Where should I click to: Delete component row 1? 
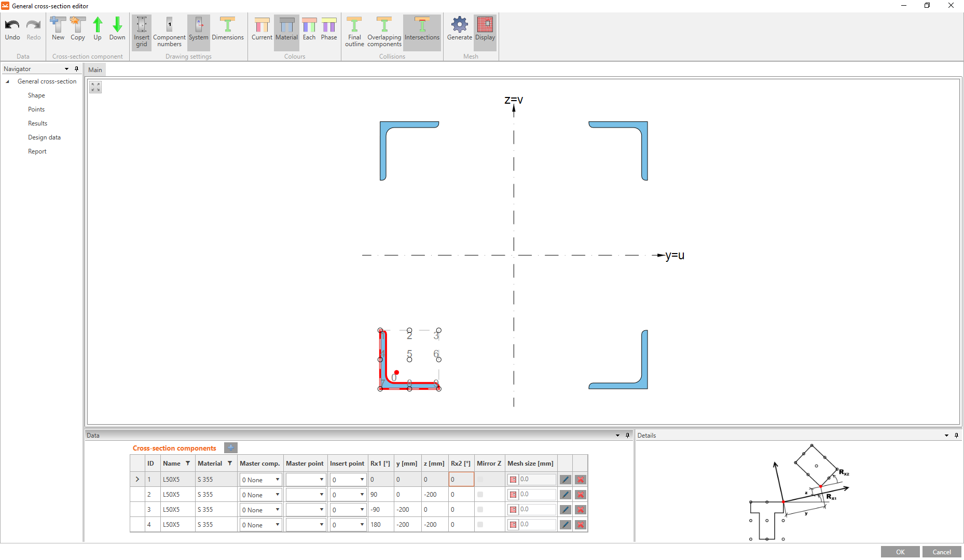[x=581, y=480]
